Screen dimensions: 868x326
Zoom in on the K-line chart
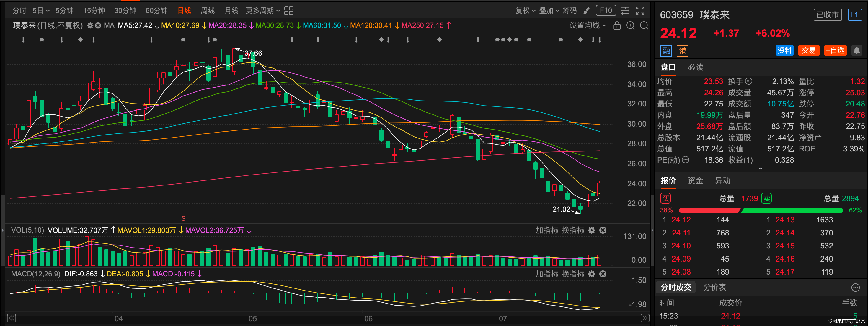pos(630,26)
